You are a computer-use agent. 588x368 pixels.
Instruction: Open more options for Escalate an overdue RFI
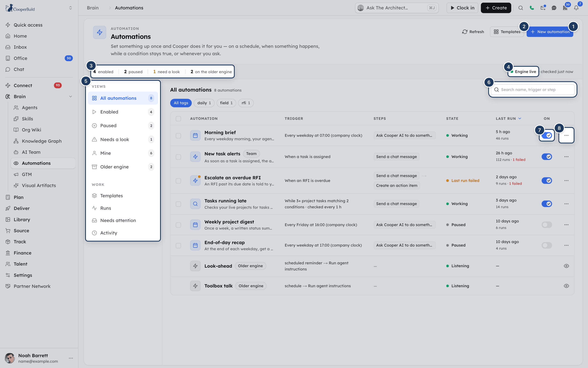point(566,181)
